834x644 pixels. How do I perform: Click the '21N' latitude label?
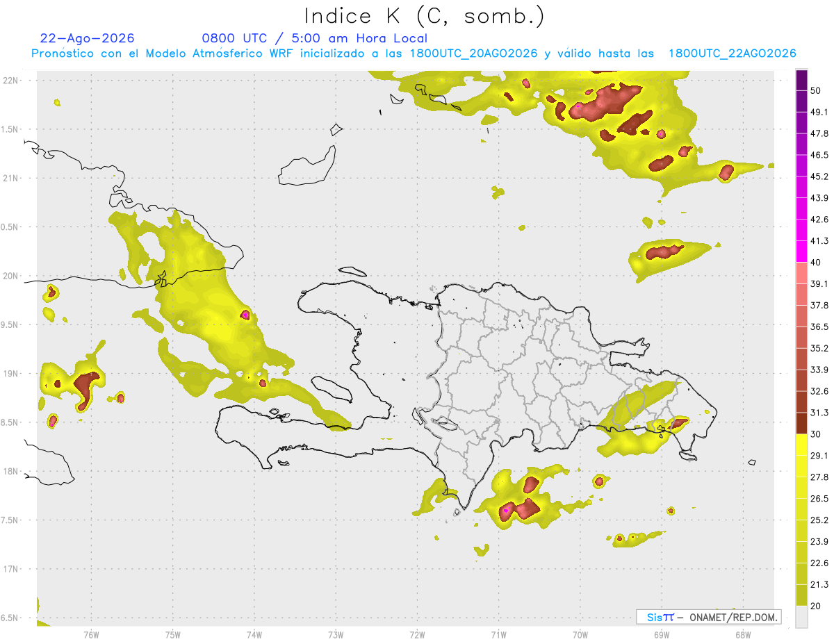10,178
